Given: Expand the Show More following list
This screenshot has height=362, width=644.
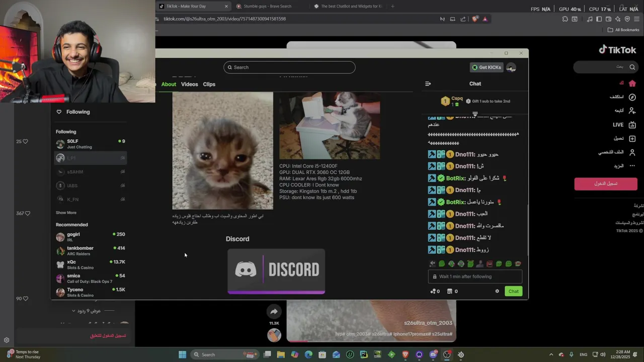Looking at the screenshot, I should click(66, 213).
